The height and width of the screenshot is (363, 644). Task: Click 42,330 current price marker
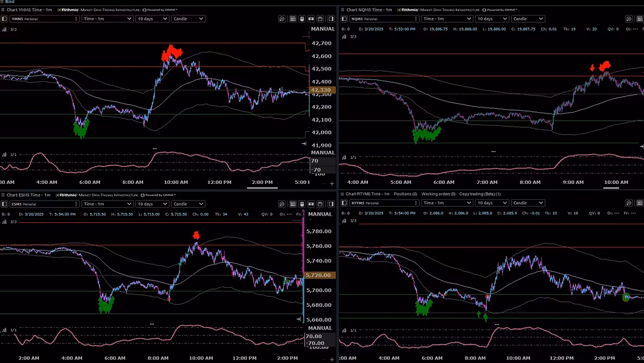pyautogui.click(x=322, y=90)
